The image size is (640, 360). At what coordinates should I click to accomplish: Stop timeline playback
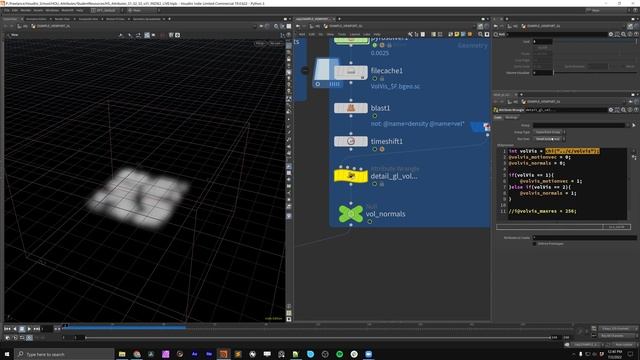coord(22,329)
